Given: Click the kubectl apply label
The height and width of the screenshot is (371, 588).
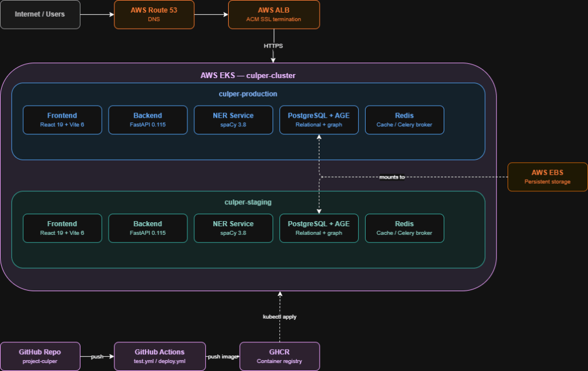Looking at the screenshot, I should (279, 316).
